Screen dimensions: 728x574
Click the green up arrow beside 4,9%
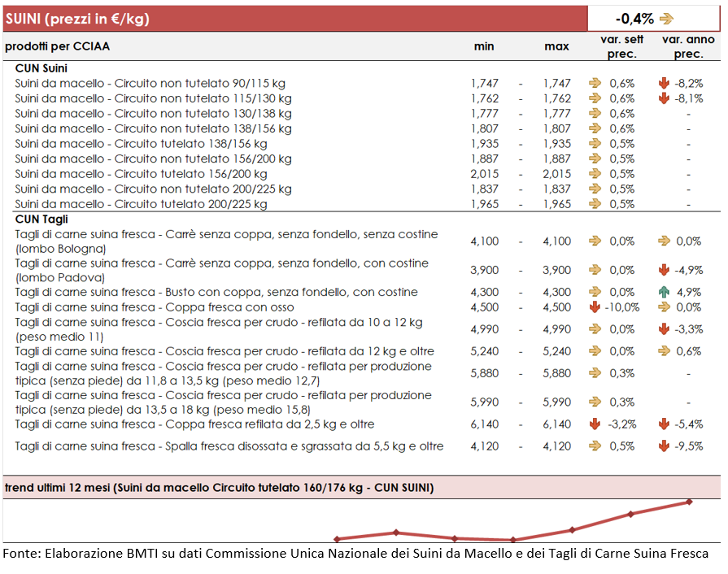click(664, 292)
